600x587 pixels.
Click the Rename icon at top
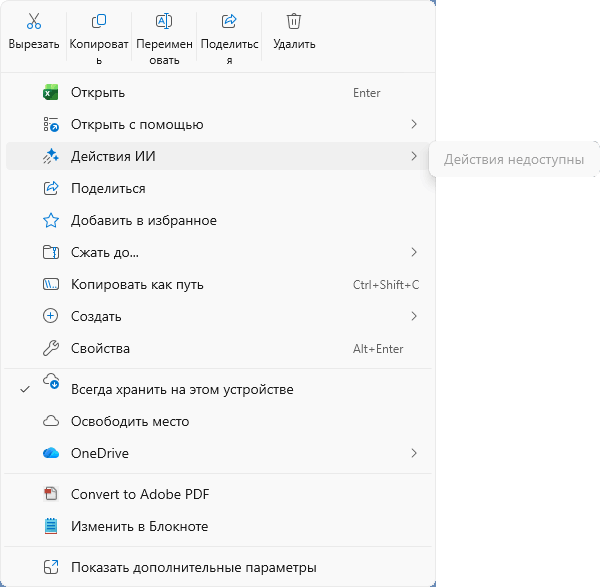164,21
